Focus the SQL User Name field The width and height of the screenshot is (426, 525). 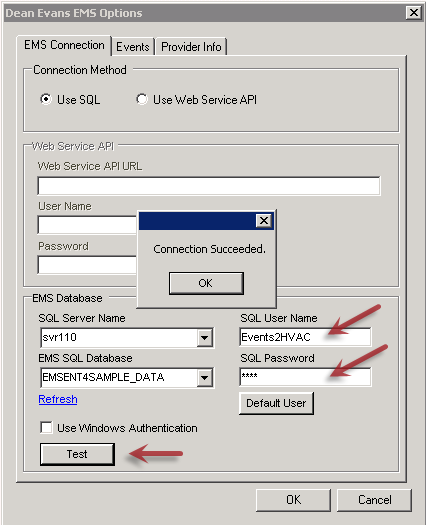pyautogui.click(x=305, y=337)
